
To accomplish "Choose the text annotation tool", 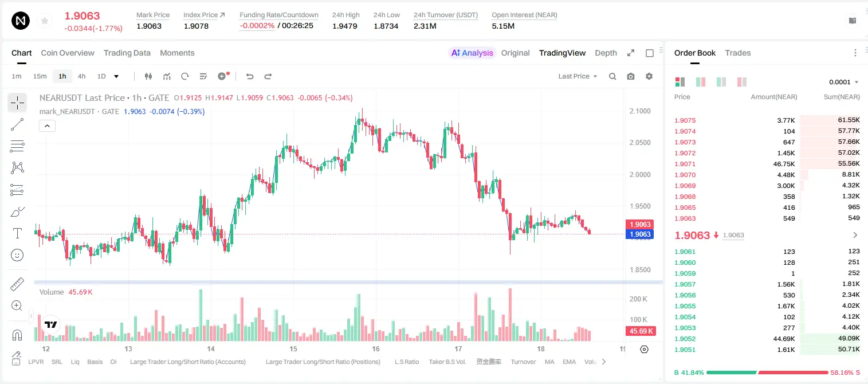I will (x=17, y=233).
